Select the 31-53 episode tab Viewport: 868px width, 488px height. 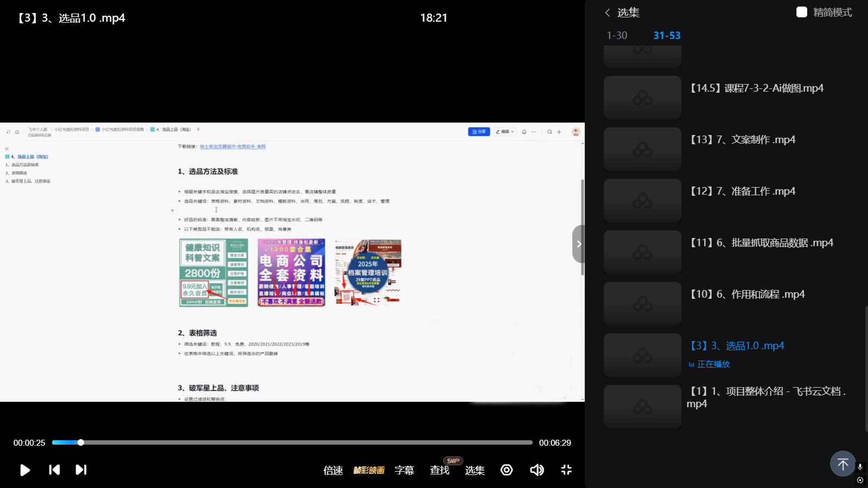click(x=667, y=35)
